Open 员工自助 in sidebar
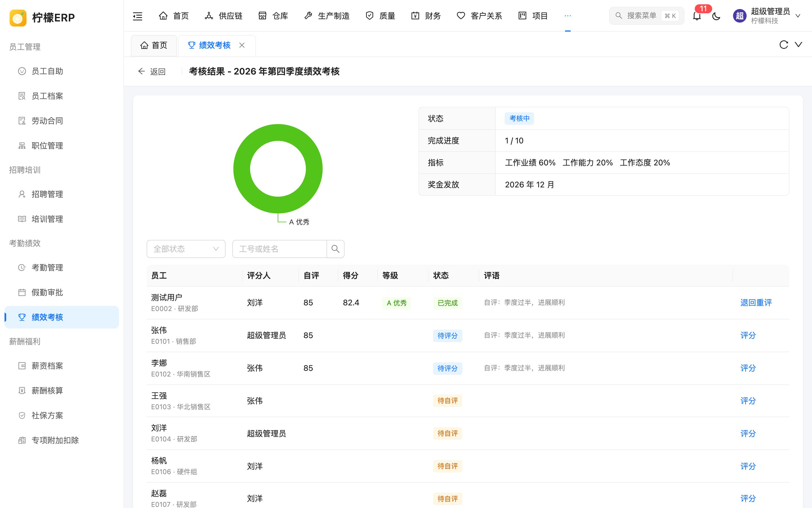 point(62,71)
